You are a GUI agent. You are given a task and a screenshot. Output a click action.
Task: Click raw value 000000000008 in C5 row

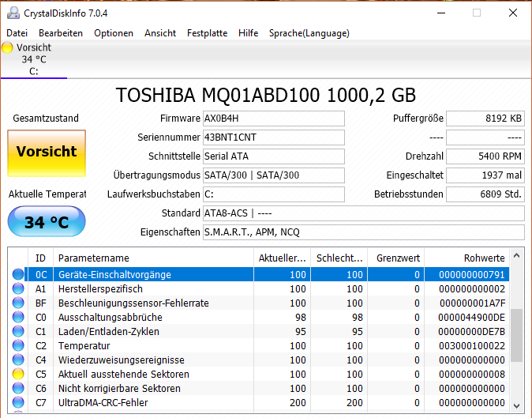coord(471,375)
